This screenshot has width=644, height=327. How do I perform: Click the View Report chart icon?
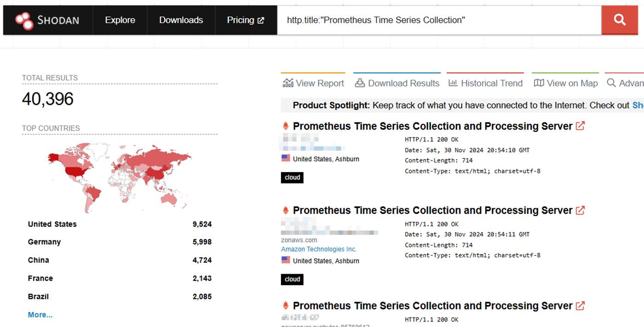(x=288, y=83)
